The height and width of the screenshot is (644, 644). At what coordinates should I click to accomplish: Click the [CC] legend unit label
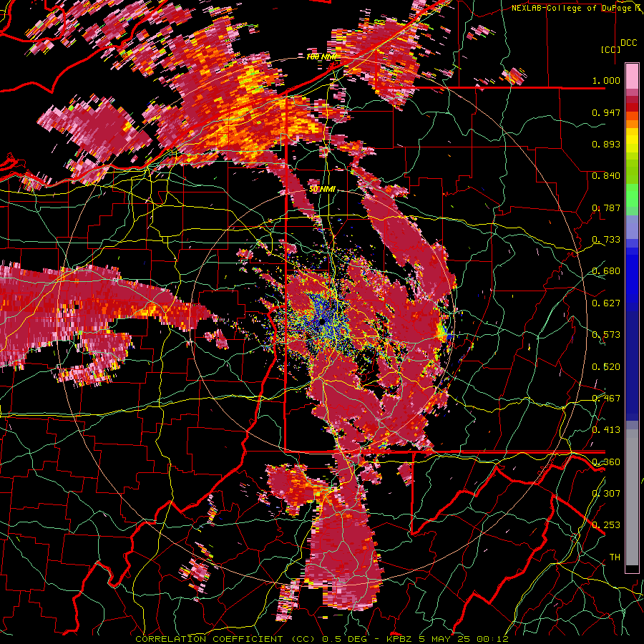[x=611, y=49]
